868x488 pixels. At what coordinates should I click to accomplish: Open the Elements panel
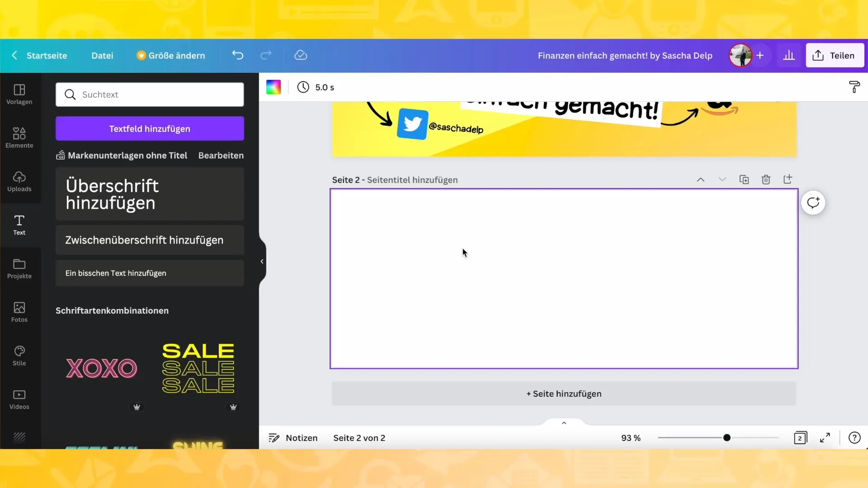pos(19,137)
